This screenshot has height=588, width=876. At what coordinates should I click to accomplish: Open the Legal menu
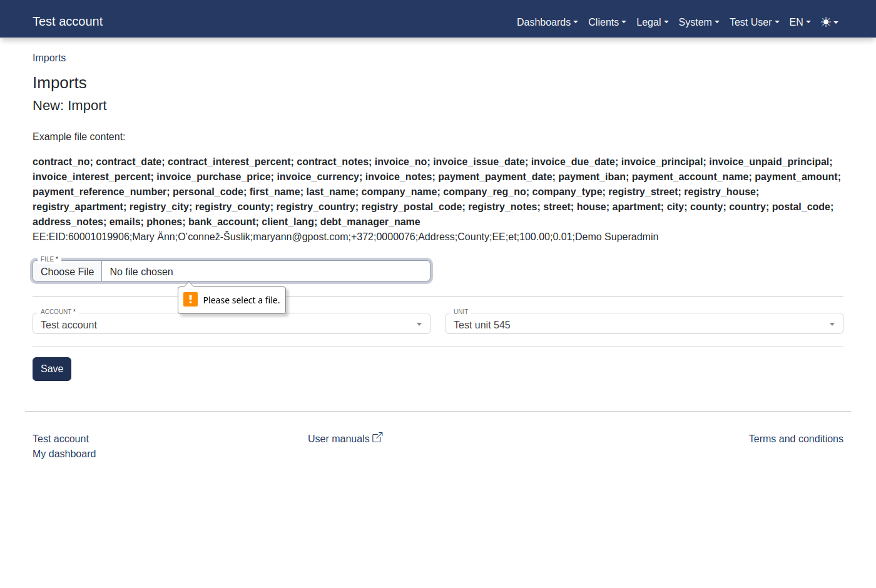click(651, 22)
